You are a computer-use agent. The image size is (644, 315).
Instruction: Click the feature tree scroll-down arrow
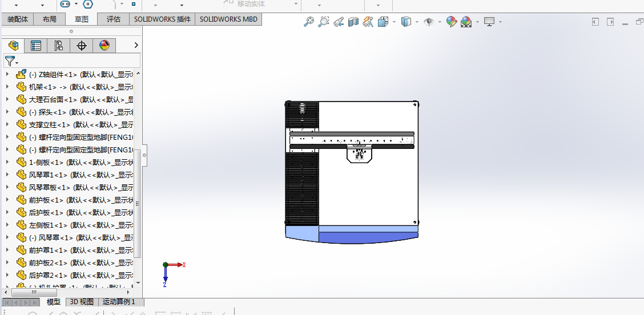coord(138,283)
